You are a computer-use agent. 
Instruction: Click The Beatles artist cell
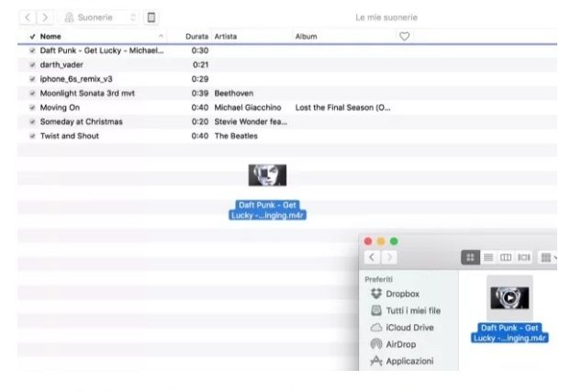[x=236, y=136]
